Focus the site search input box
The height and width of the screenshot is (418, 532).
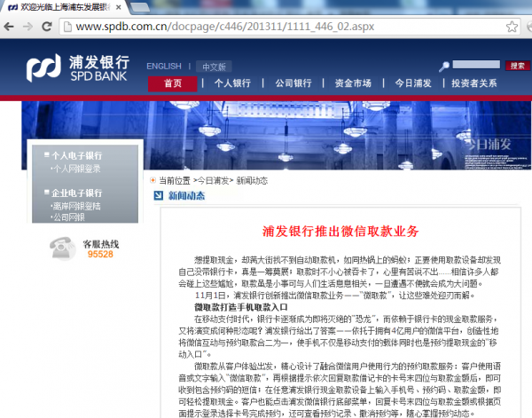point(476,65)
